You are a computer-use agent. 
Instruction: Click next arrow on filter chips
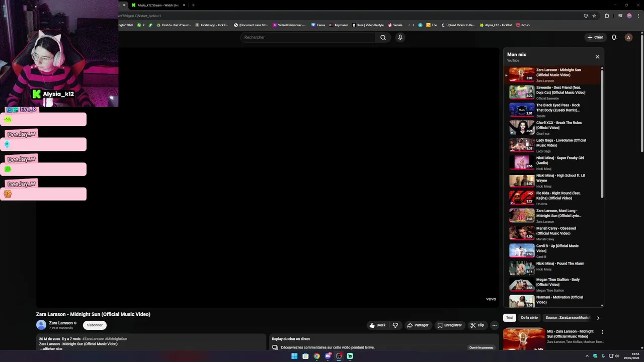[x=598, y=318]
